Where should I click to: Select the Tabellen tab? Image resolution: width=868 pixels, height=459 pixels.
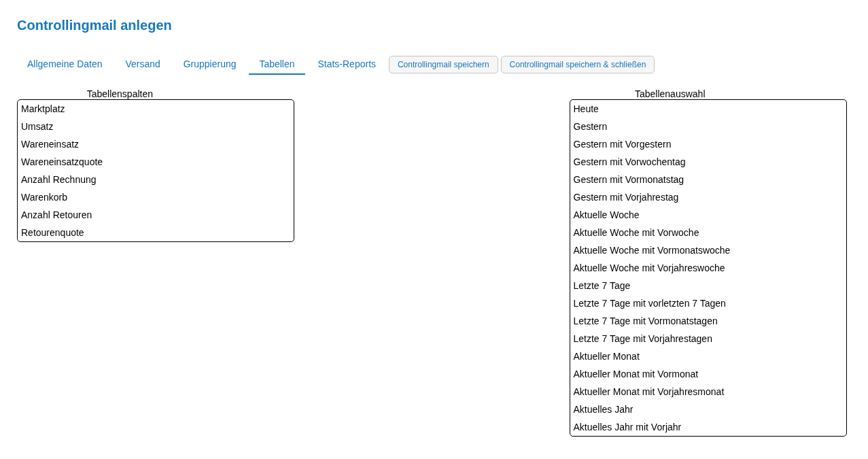coord(277,64)
